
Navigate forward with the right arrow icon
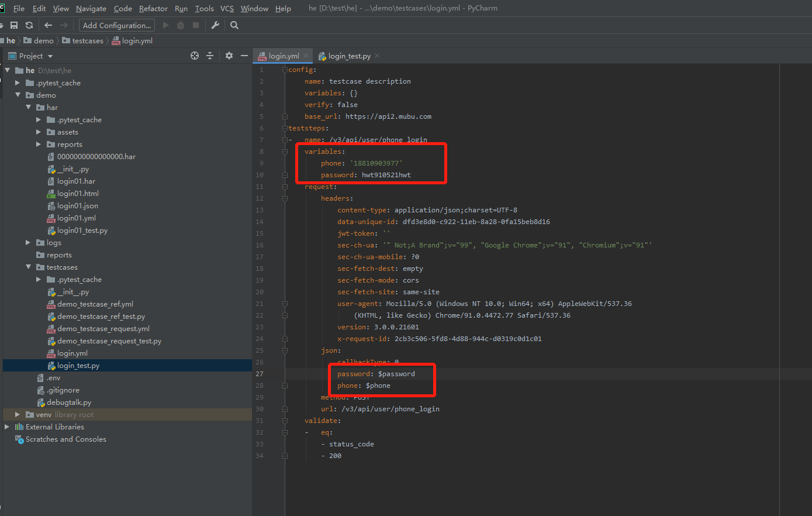[x=65, y=25]
